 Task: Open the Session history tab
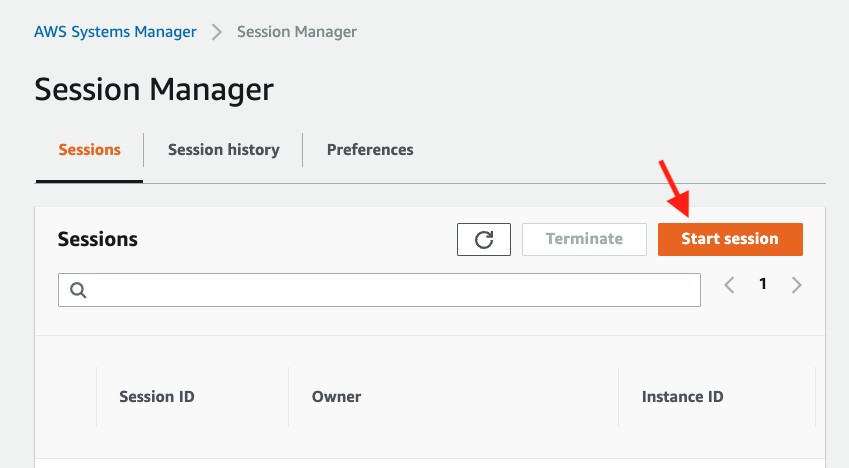pyautogui.click(x=223, y=150)
